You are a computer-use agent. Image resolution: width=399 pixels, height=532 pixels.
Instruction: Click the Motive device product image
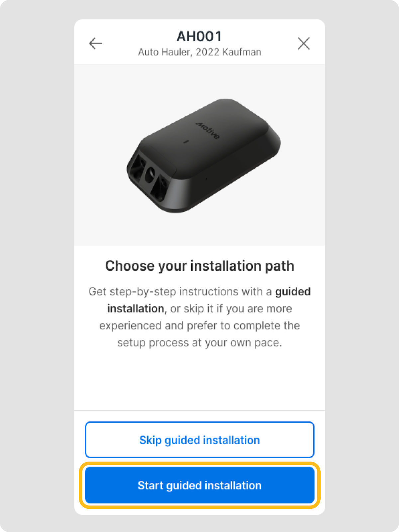coord(204,156)
